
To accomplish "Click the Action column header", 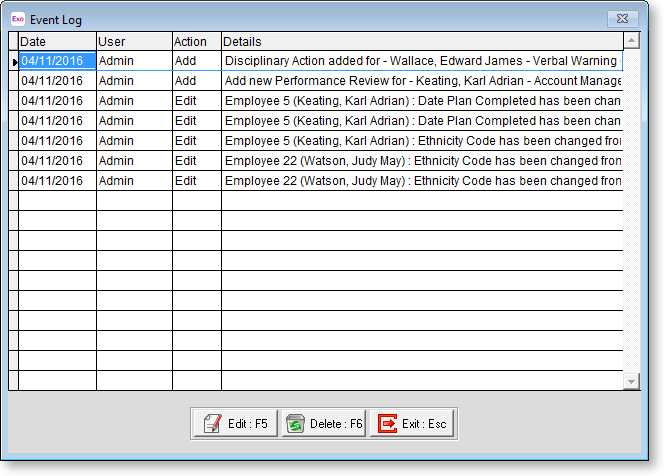I will [x=196, y=42].
